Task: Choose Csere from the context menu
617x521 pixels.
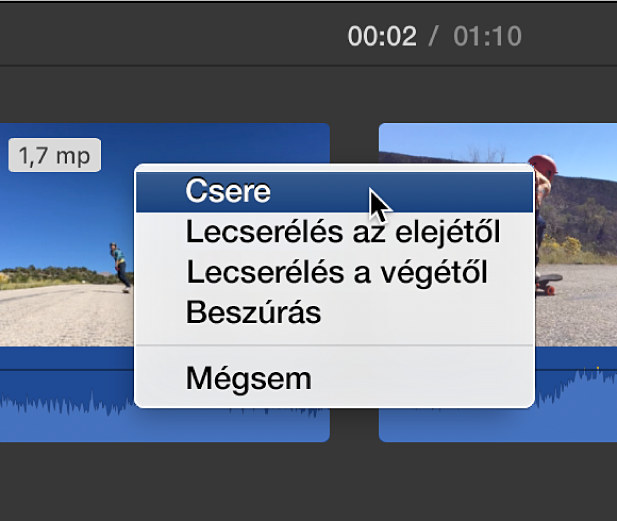Action: pos(334,192)
